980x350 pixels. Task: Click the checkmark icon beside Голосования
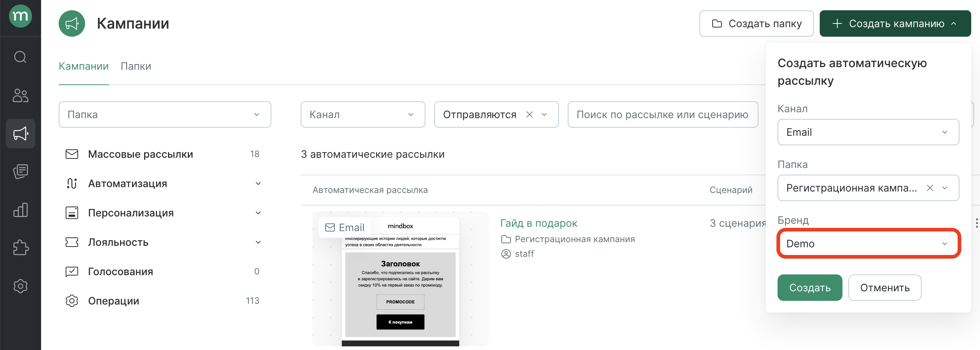[72, 271]
